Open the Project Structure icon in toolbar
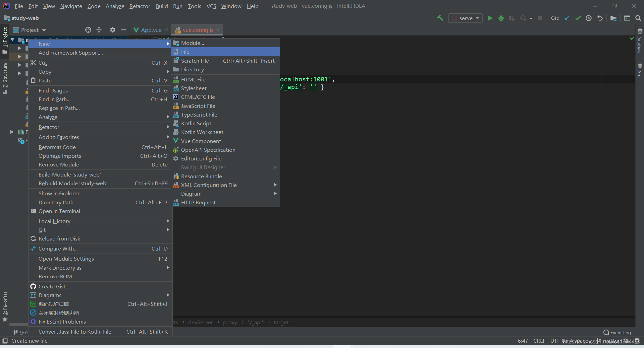This screenshot has width=644, height=348. click(x=613, y=18)
